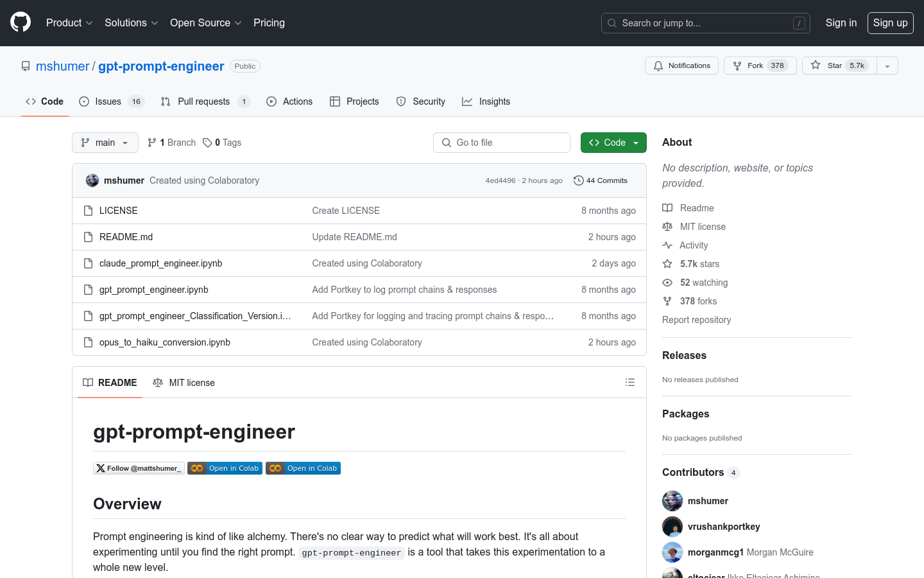Open the Contributors heading link
The image size is (924, 578).
point(701,473)
